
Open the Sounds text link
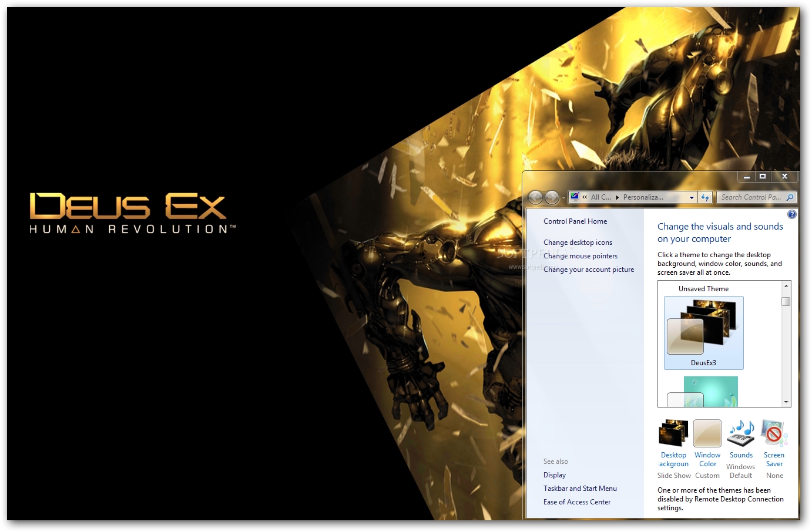741,455
